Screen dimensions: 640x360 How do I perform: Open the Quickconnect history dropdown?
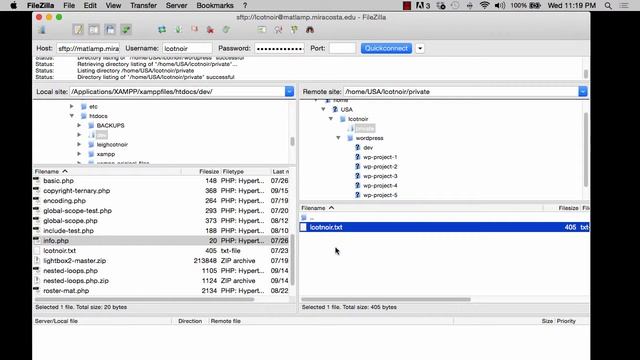point(420,48)
